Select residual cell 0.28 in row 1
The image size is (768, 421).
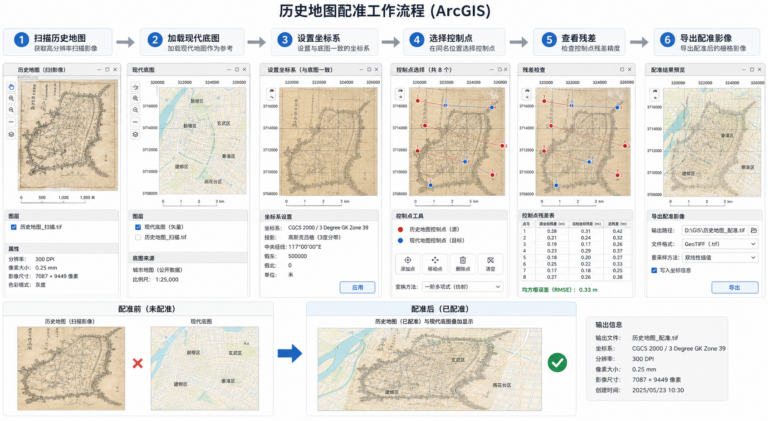(552, 231)
